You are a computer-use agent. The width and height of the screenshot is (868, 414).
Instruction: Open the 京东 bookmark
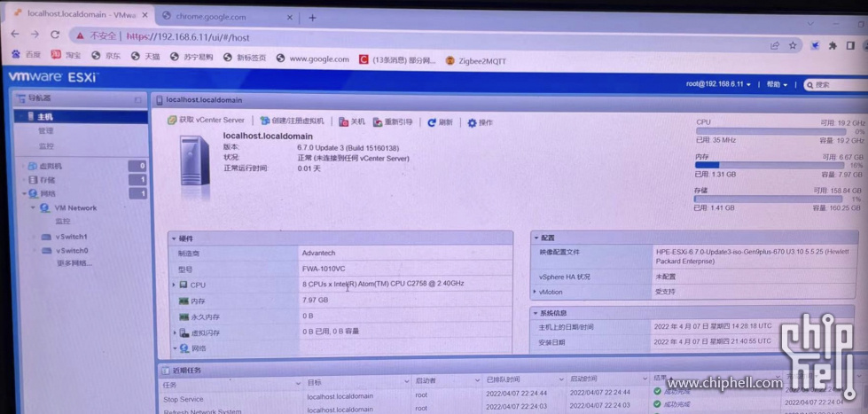point(106,56)
